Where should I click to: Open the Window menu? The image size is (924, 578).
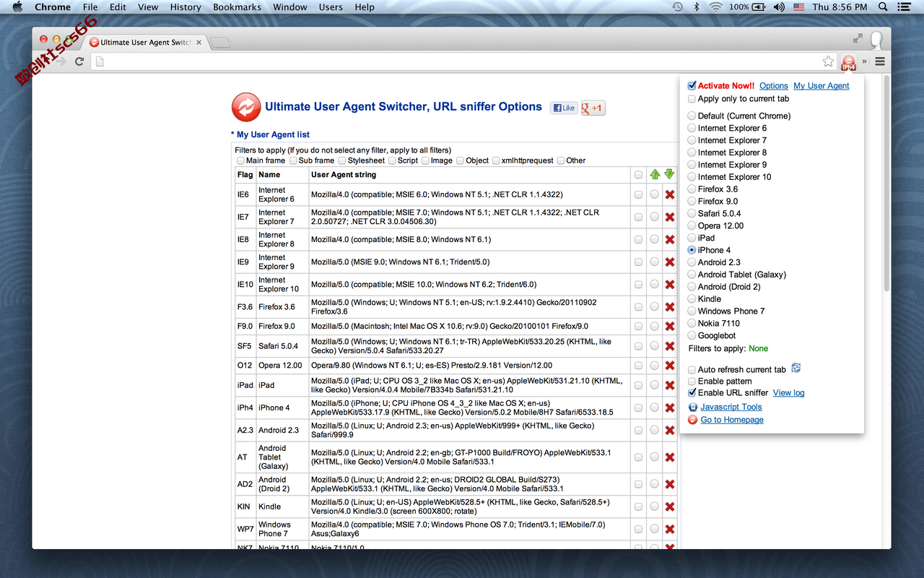(290, 7)
